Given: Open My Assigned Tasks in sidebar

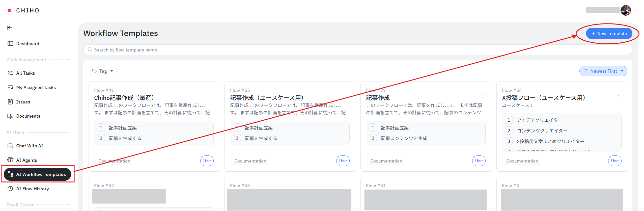Looking at the screenshot, I should [36, 88].
